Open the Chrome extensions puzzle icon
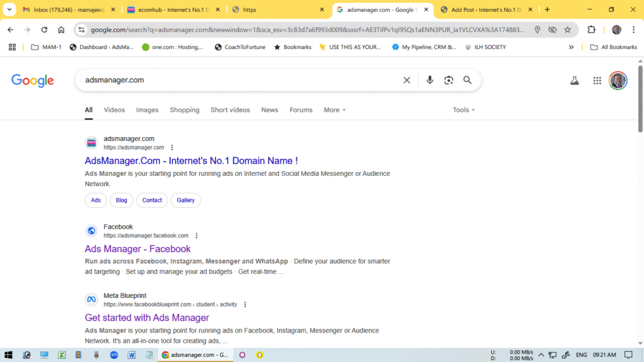Screen dimensions: 644x362 (x=591, y=30)
